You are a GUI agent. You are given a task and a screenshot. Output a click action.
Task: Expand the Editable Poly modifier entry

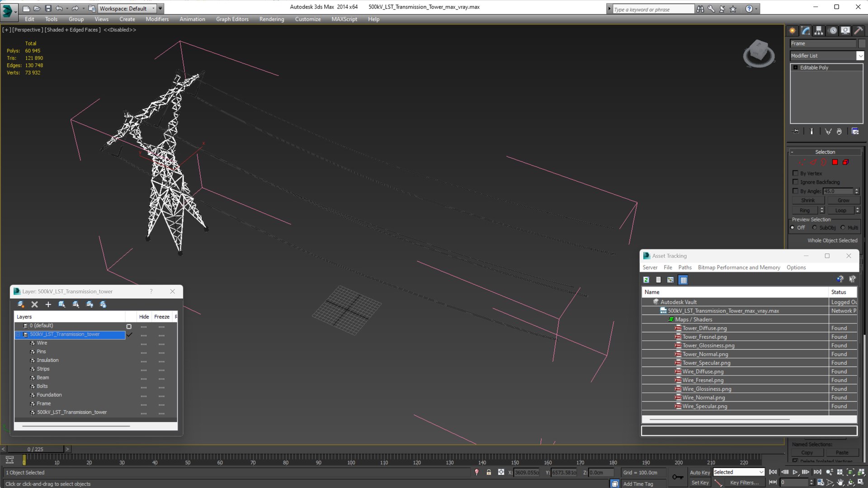(x=796, y=68)
